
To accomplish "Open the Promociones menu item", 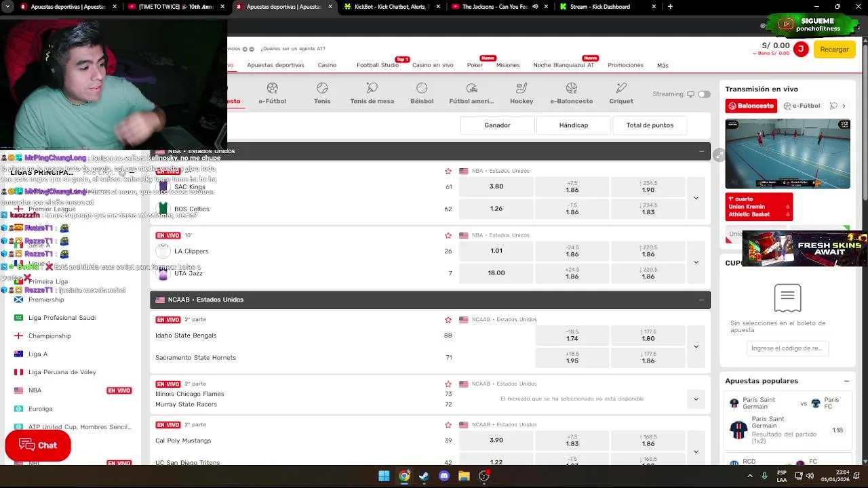I will [625, 65].
